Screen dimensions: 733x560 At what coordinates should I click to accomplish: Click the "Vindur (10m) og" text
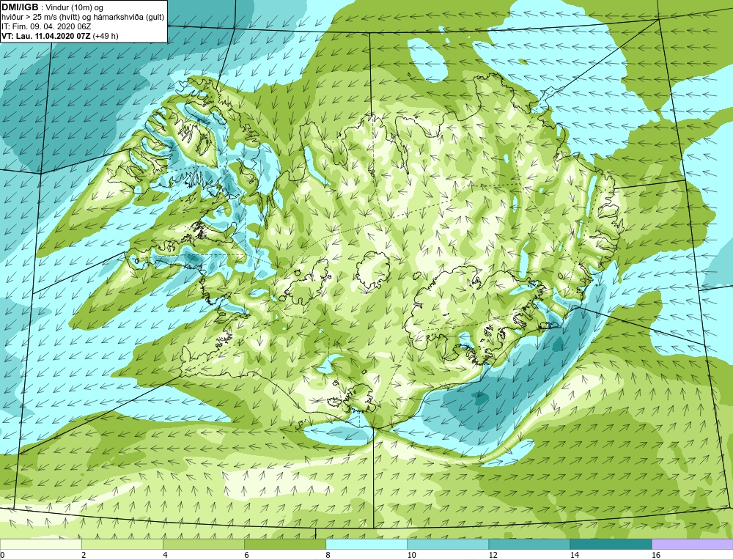pos(73,7)
